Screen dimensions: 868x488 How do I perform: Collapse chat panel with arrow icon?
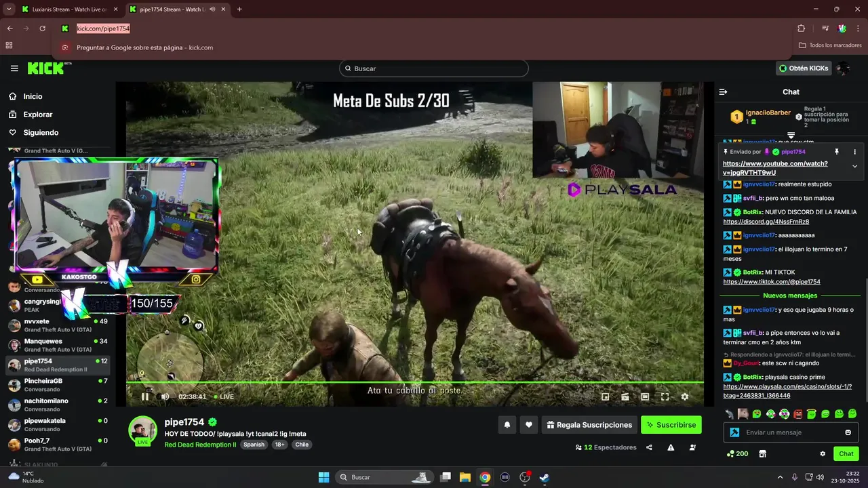pos(723,91)
